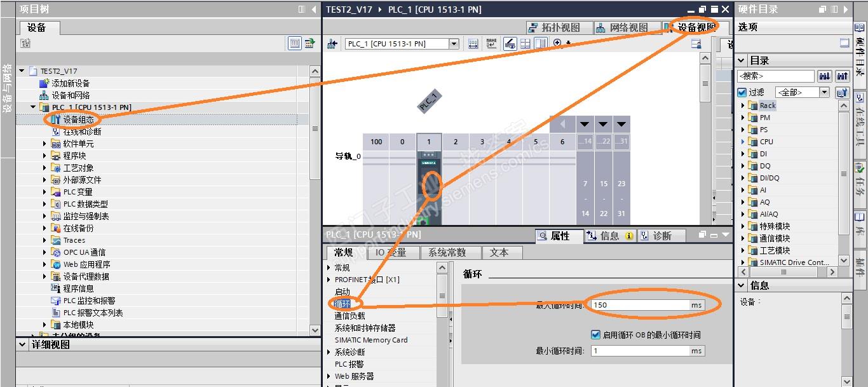The image size is (868, 387).
Task: Click the 在线备份 folder icon
Action: (56, 228)
